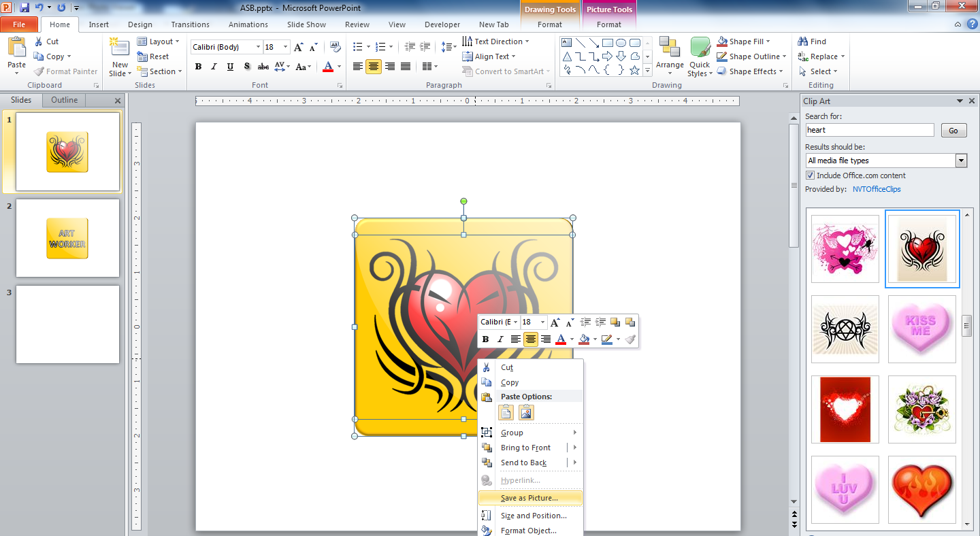The image size is (980, 536).
Task: Open the Layout dropdown in Slides group
Action: pos(159,41)
